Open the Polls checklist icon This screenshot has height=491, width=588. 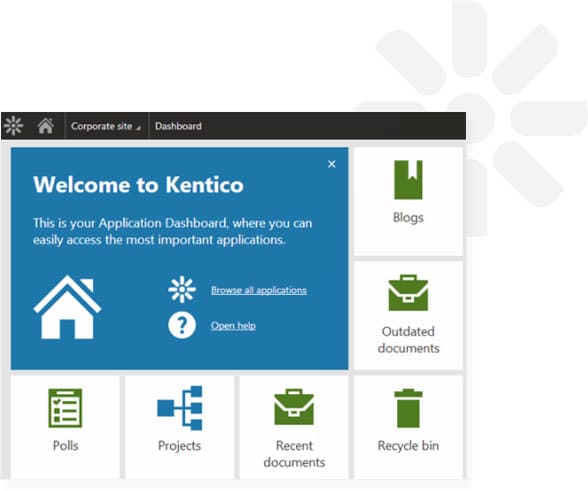65,408
